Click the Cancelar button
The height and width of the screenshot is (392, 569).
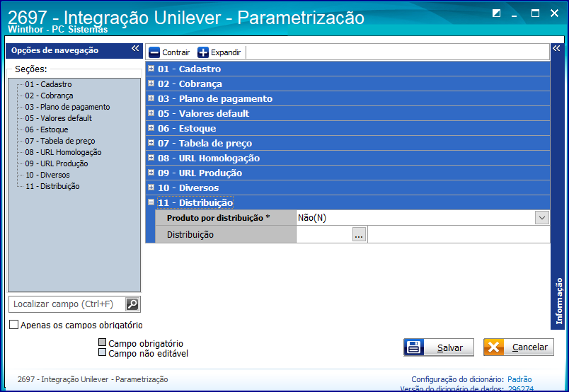click(519, 347)
